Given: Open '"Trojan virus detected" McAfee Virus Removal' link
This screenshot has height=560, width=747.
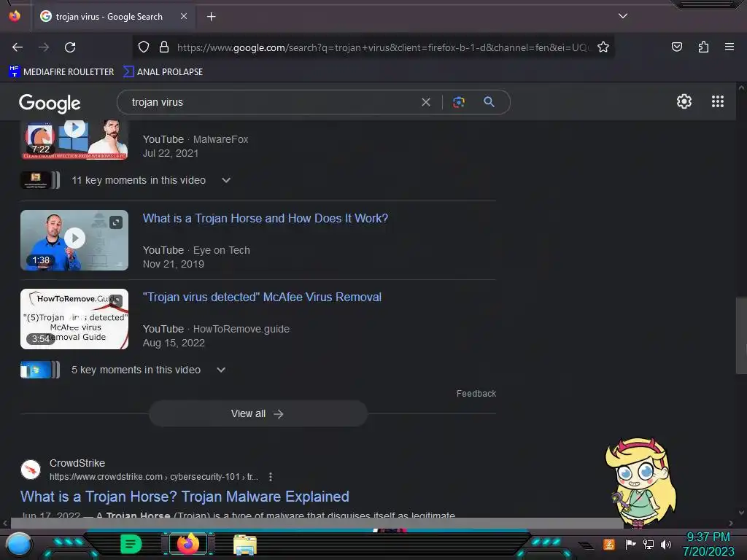Looking at the screenshot, I should tap(262, 297).
